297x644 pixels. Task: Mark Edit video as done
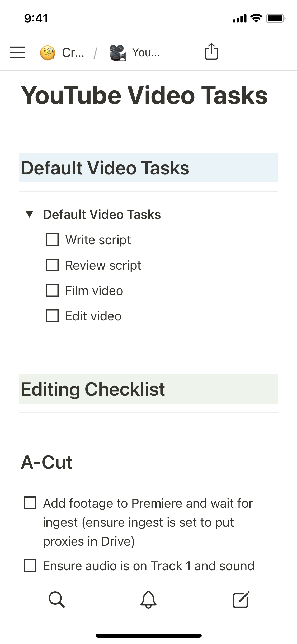pos(52,316)
